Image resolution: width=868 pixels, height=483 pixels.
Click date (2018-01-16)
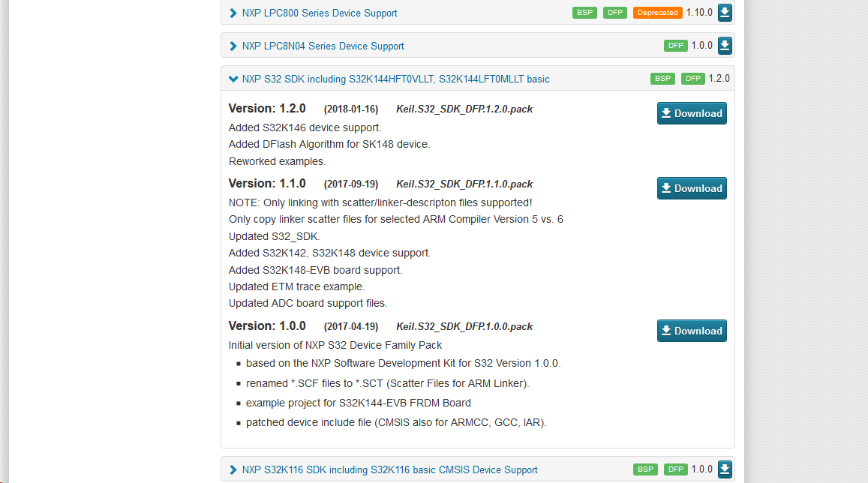(x=351, y=109)
